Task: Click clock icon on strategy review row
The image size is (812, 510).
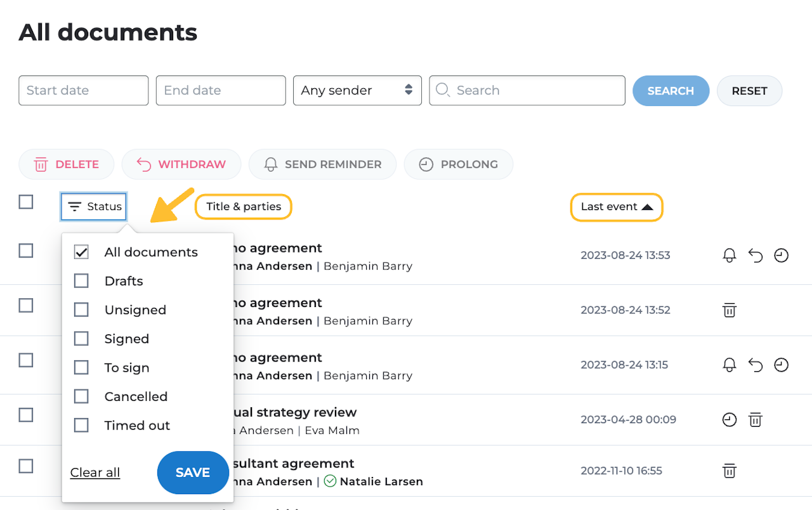Action: pos(730,419)
